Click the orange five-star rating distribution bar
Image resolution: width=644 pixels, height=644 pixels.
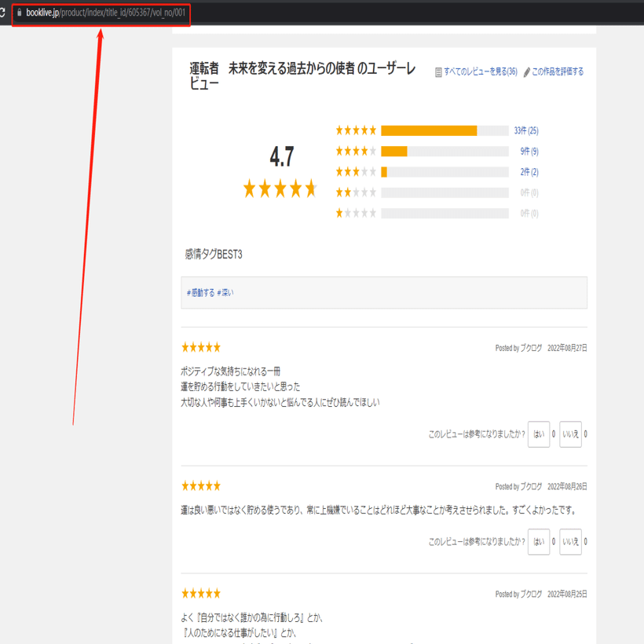[x=429, y=130]
